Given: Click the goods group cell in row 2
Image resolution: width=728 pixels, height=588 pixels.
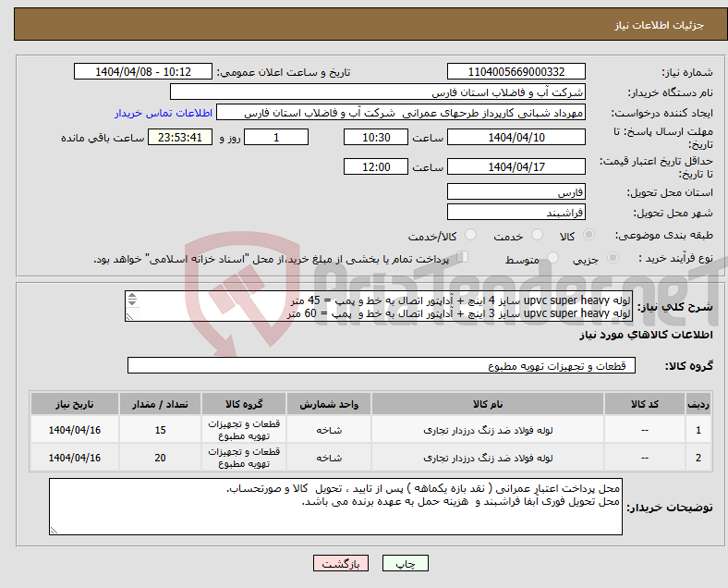Looking at the screenshot, I should [244, 458].
